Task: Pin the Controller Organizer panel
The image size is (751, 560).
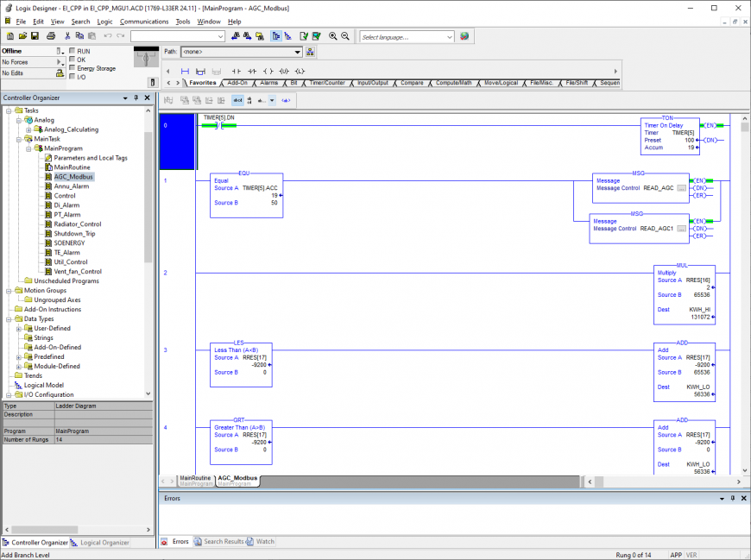Action: tap(136, 98)
